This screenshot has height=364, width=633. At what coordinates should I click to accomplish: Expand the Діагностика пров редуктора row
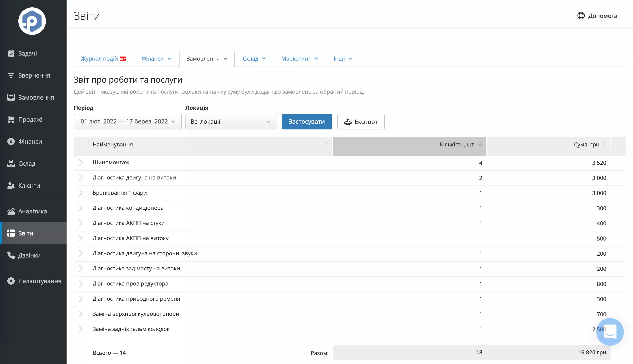(81, 284)
